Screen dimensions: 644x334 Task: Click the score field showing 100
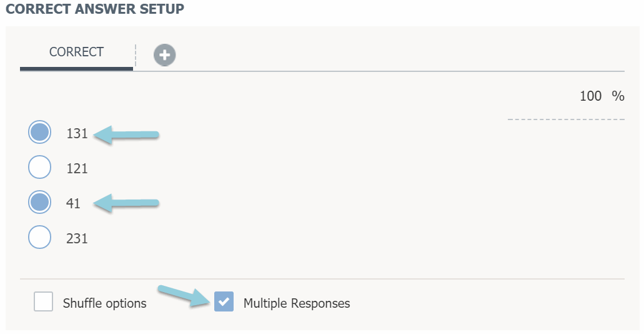click(x=590, y=96)
